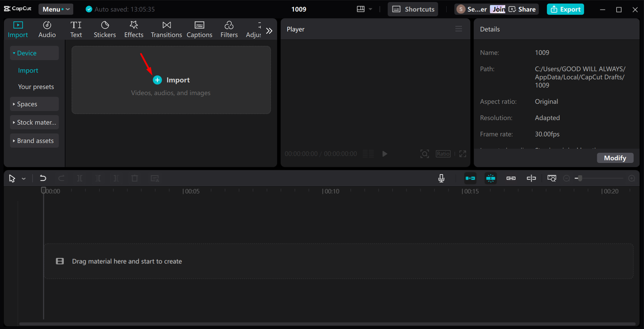The image size is (644, 329).
Task: Click the project title 1009
Action: click(299, 9)
